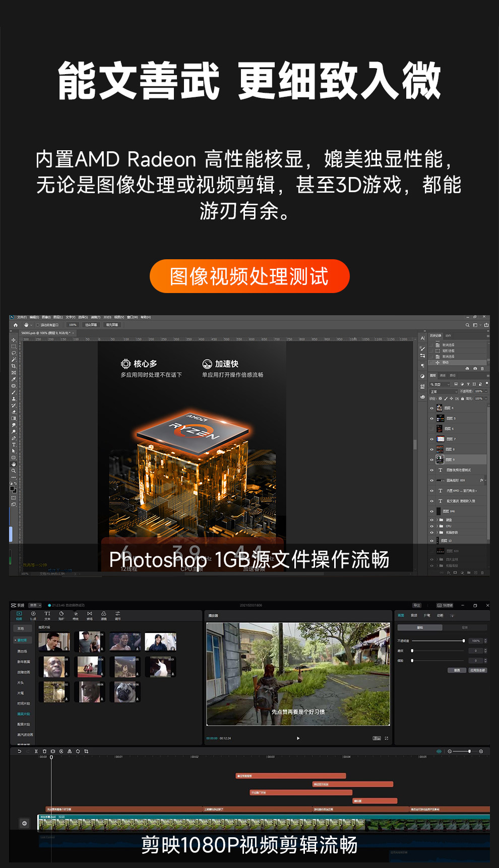Select the Horizontal Type tool in Photoshop

(x=14, y=444)
